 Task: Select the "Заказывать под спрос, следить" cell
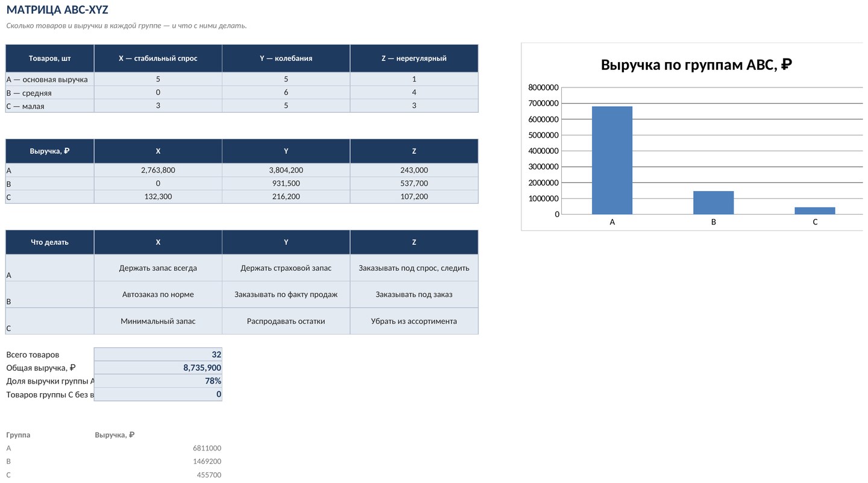coord(414,268)
